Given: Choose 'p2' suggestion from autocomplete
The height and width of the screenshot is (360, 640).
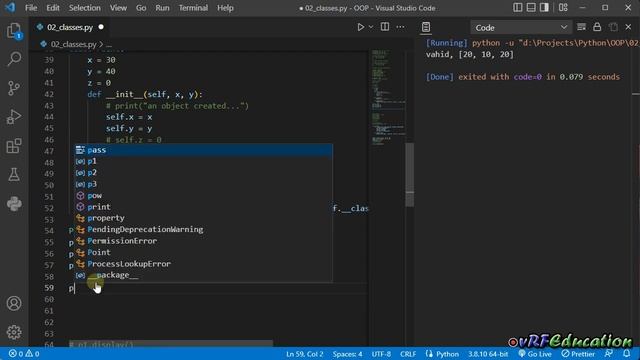Looking at the screenshot, I should point(203,173).
